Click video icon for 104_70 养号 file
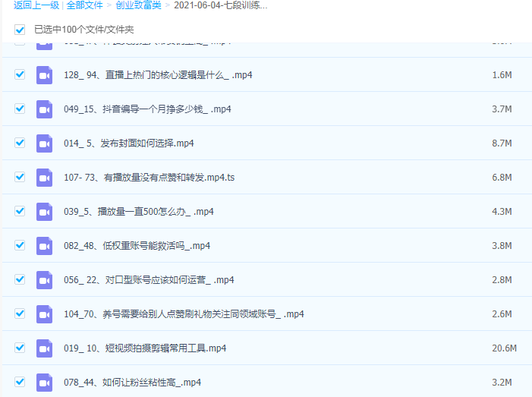532x397 pixels. 45,314
